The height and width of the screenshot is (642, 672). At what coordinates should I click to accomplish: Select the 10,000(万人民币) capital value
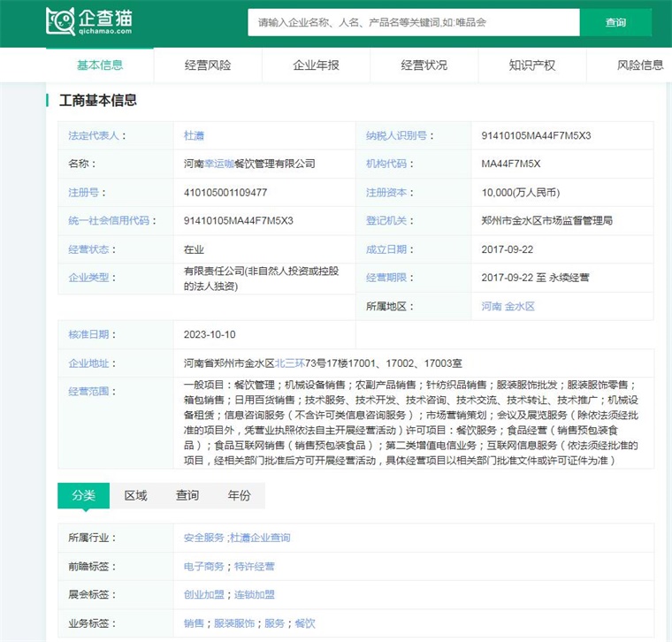point(521,193)
